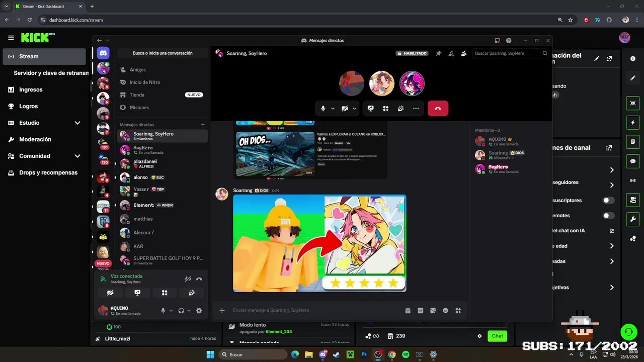Select Stream in the Kick sidebar

[44, 56]
